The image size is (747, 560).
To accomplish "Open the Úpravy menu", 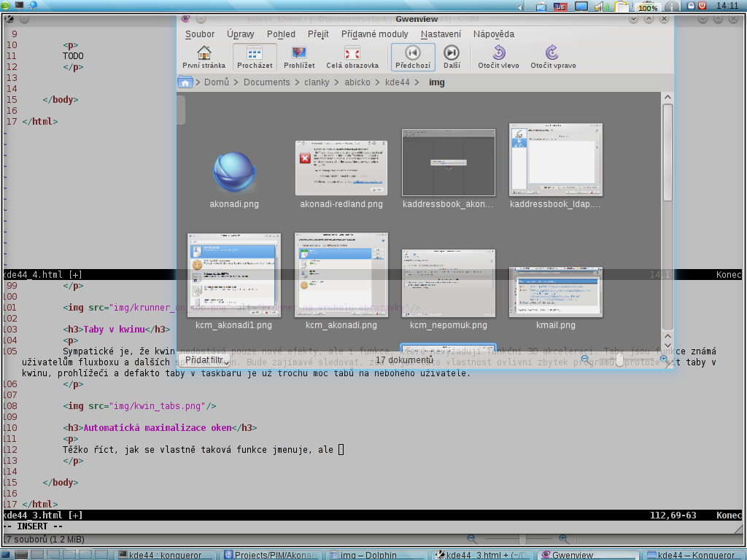I will point(241,34).
